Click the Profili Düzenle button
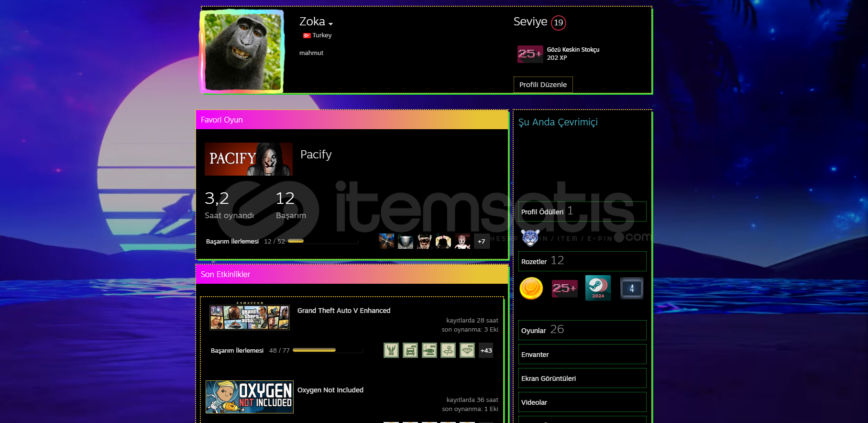The height and width of the screenshot is (423, 868). coord(543,85)
